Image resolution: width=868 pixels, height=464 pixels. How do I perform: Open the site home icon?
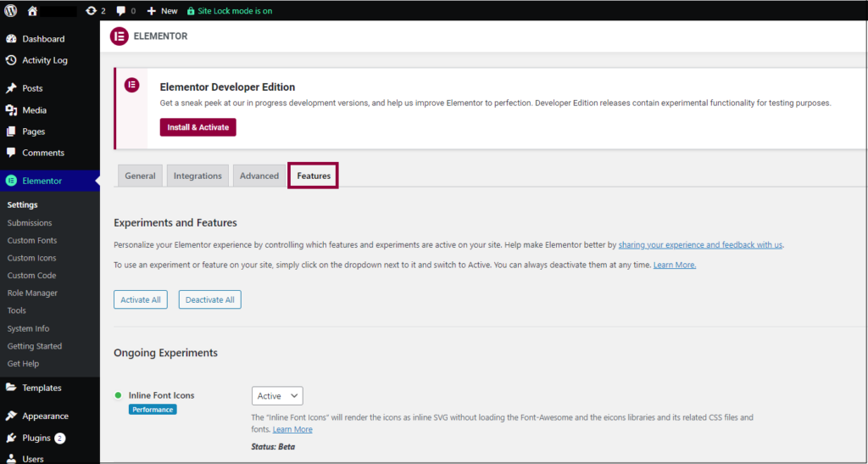(32, 10)
